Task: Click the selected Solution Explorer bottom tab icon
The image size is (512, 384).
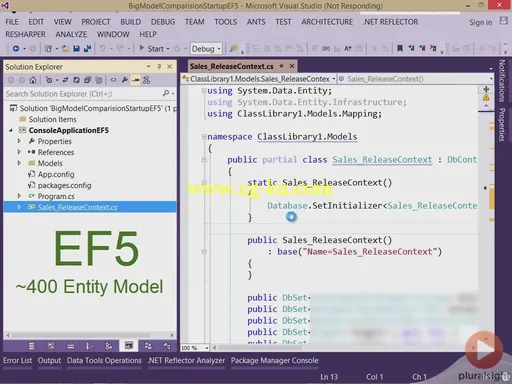Action: (x=129, y=346)
